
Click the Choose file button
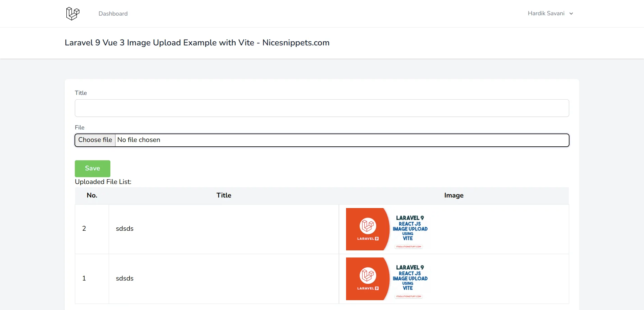[x=95, y=140]
